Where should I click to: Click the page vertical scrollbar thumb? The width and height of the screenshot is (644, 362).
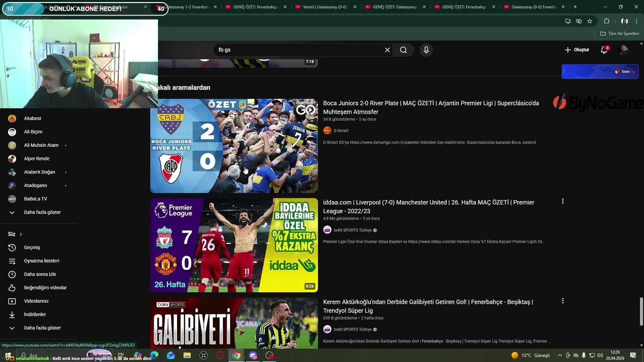[641, 312]
